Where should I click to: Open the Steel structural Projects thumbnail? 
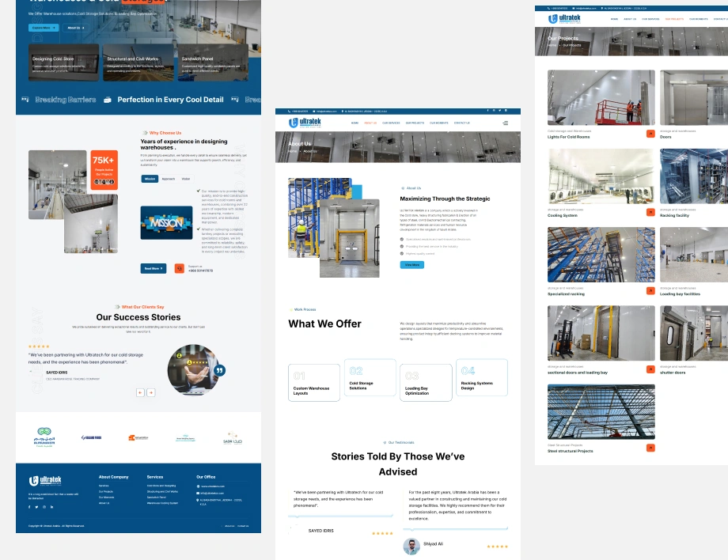[601, 412]
